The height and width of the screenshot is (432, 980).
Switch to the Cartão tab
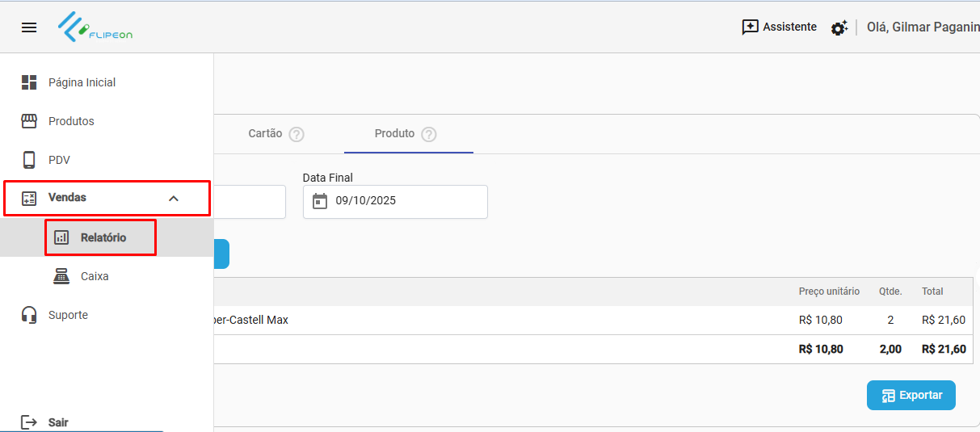tap(265, 134)
